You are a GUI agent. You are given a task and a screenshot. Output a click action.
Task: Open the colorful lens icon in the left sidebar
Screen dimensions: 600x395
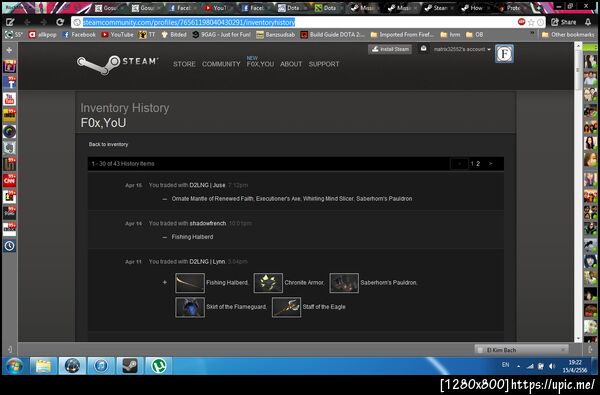point(10,131)
